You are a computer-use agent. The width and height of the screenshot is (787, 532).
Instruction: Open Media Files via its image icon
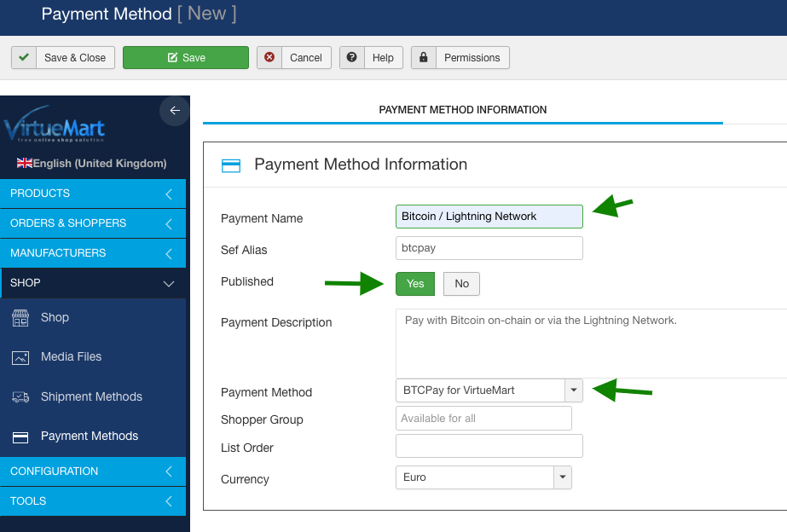coord(21,356)
